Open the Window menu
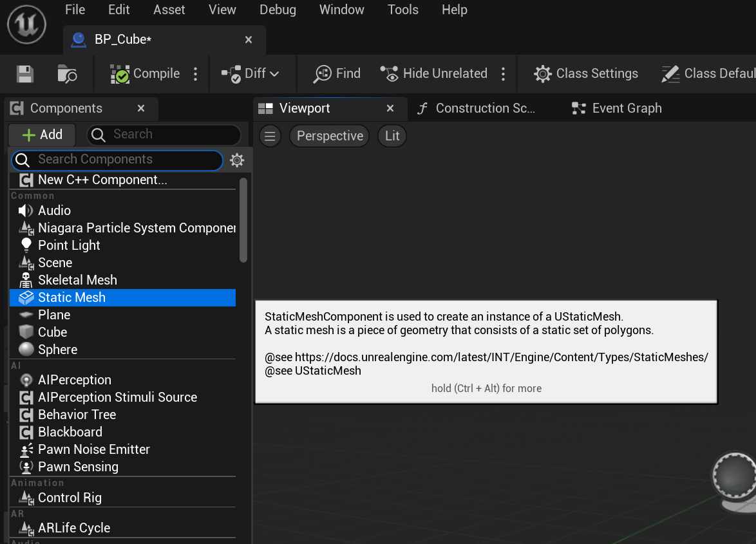 pyautogui.click(x=341, y=10)
